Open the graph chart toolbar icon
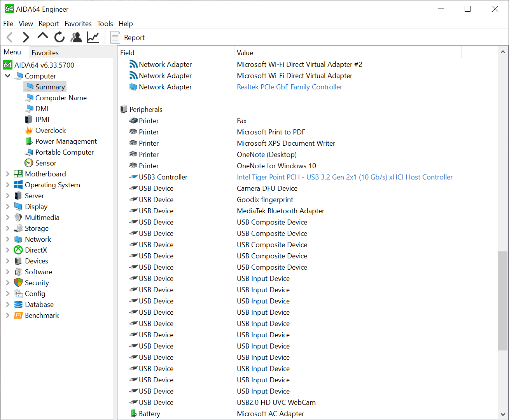The width and height of the screenshot is (509, 420). [93, 37]
